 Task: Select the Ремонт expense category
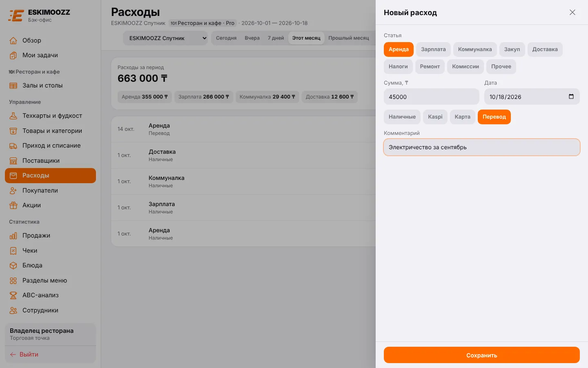coord(430,67)
